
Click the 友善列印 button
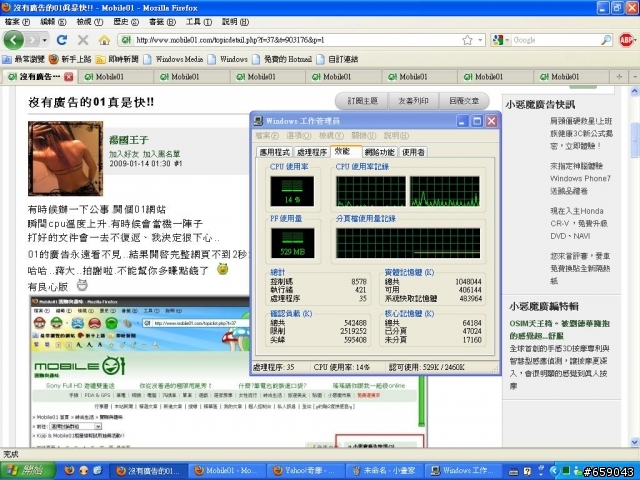coord(413,101)
